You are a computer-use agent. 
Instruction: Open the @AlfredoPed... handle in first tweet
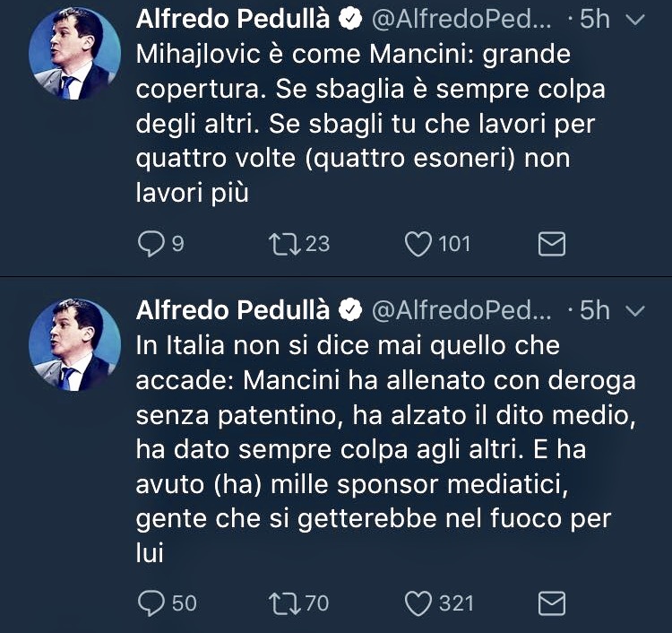click(461, 20)
